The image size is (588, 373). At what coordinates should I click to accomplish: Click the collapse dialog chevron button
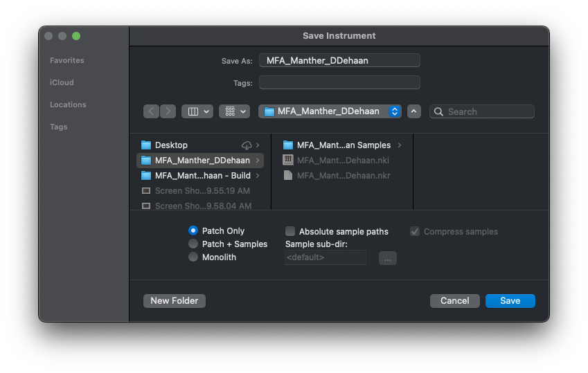(x=414, y=111)
